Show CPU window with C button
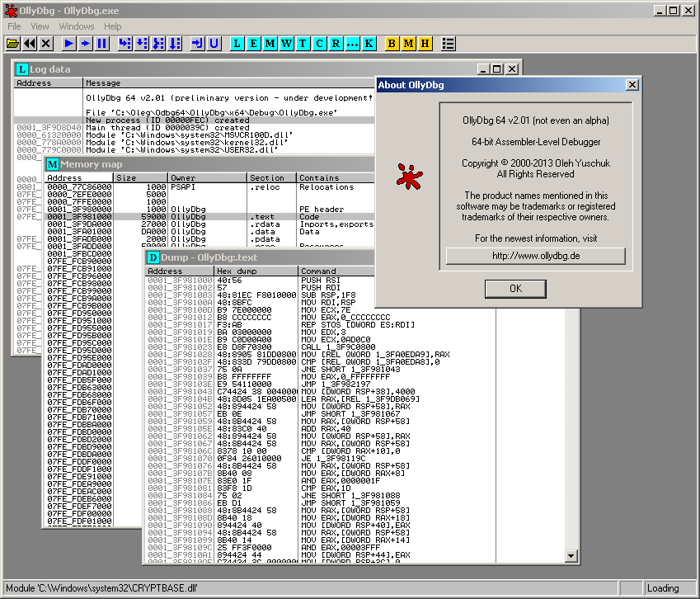 (x=319, y=43)
